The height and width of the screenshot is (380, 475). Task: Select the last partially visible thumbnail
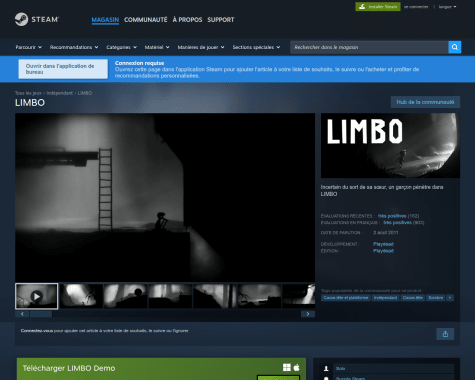[x=299, y=296]
